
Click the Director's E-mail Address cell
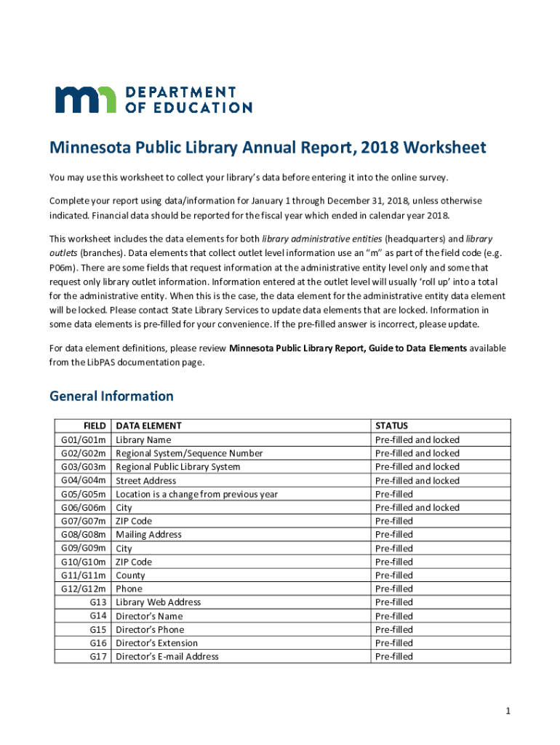167,657
